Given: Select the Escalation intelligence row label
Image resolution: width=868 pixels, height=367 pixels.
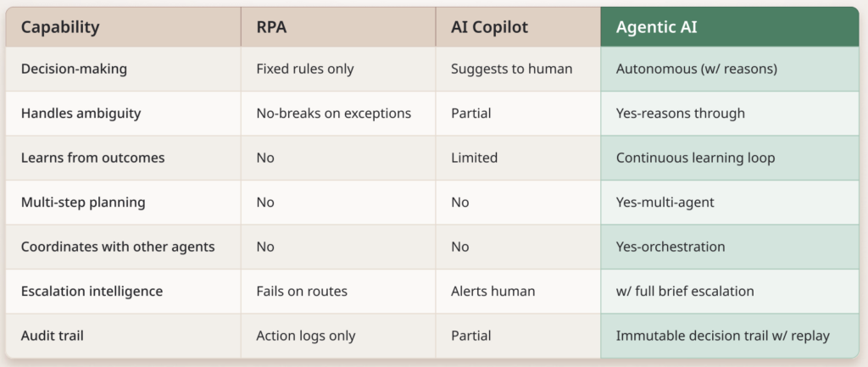Looking at the screenshot, I should 92,292.
